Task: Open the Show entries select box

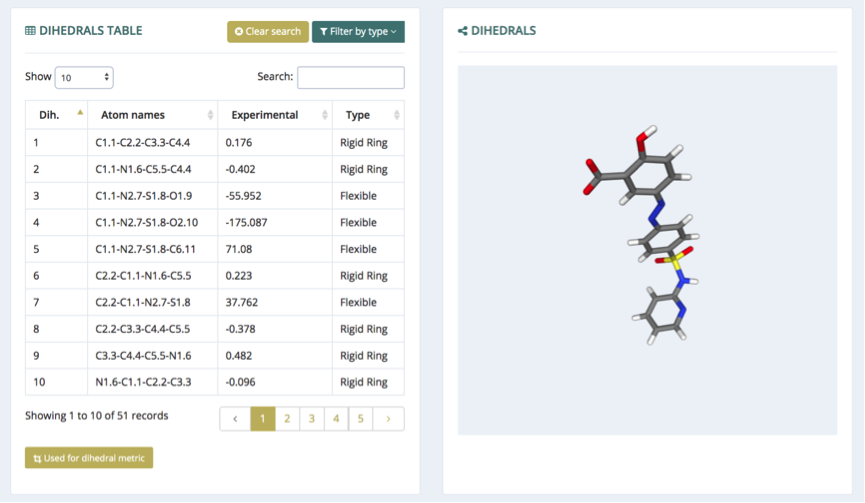Action: tap(84, 77)
